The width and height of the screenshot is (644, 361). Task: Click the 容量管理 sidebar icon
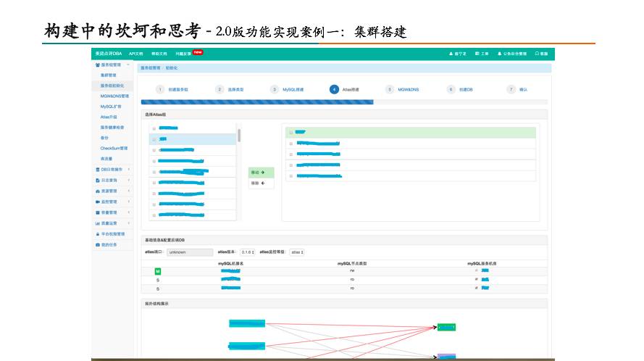coord(97,212)
